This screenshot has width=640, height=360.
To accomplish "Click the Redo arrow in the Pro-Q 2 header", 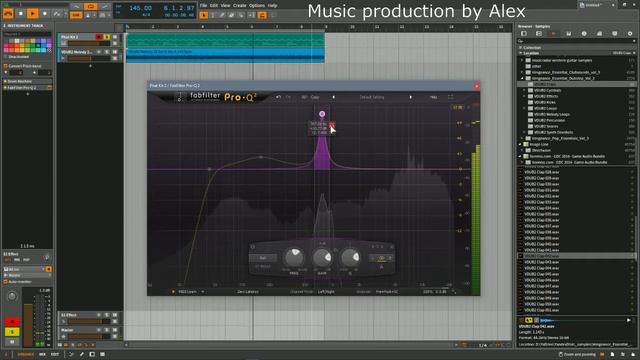I will point(289,97).
